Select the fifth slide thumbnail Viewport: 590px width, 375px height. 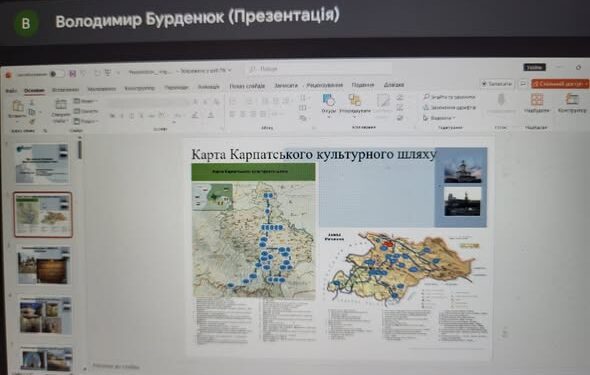coord(47,360)
